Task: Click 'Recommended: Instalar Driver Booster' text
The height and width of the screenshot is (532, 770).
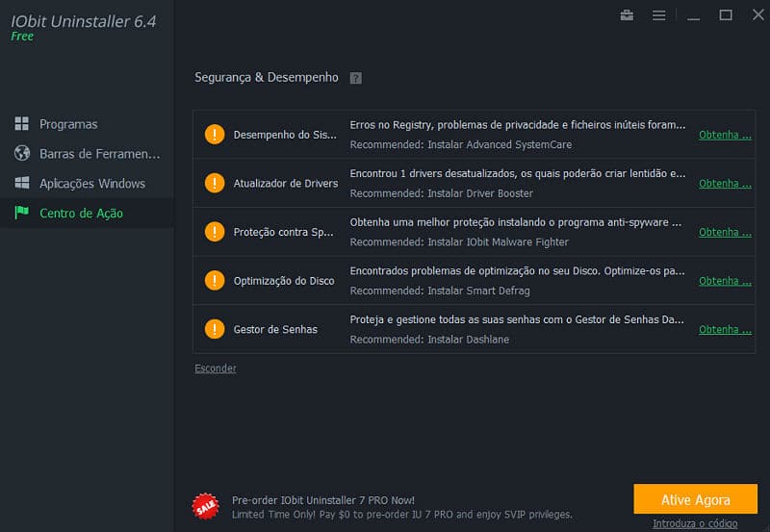Action: pyautogui.click(x=442, y=193)
